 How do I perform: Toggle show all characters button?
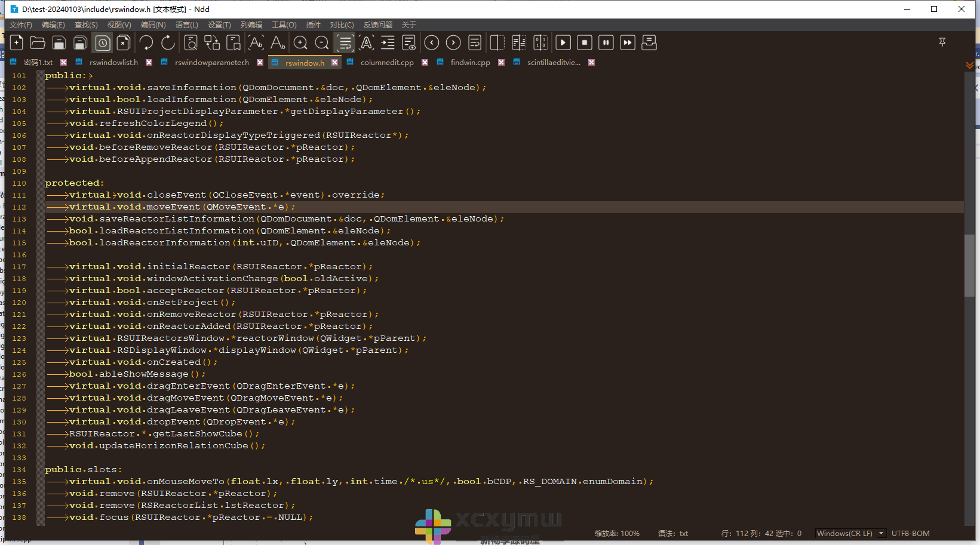coord(367,43)
